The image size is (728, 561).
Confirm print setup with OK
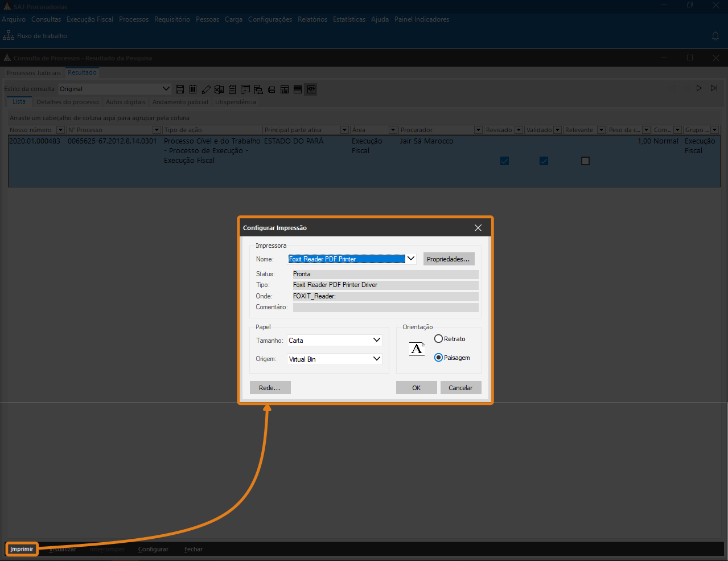pos(417,388)
